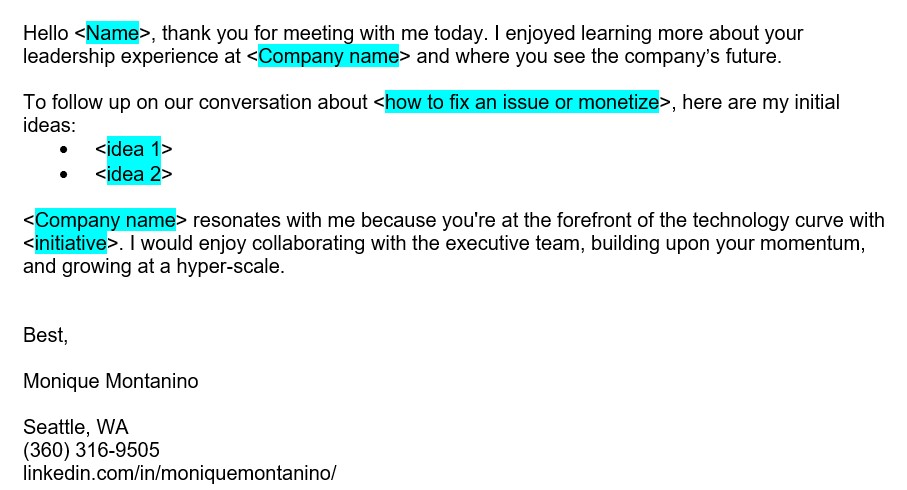Click the Monique Montanino signature name
Image resolution: width=907 pixels, height=490 pixels.
(110, 381)
